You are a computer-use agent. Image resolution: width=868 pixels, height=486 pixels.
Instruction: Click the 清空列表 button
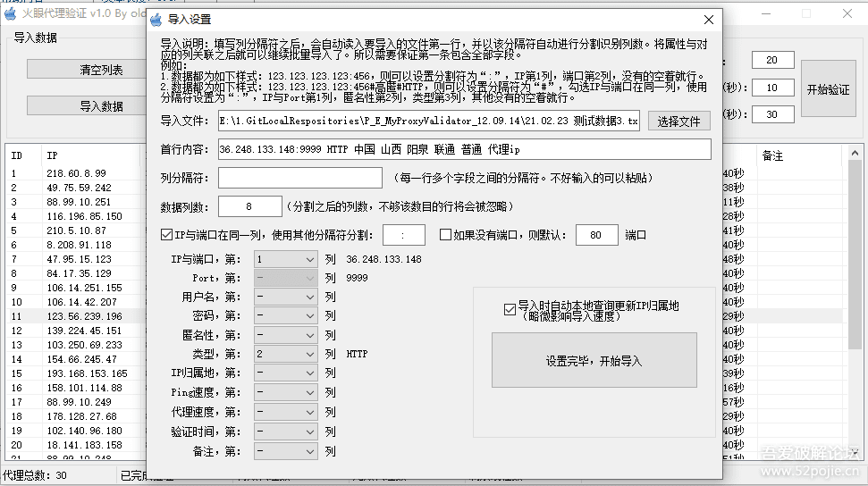(101, 70)
